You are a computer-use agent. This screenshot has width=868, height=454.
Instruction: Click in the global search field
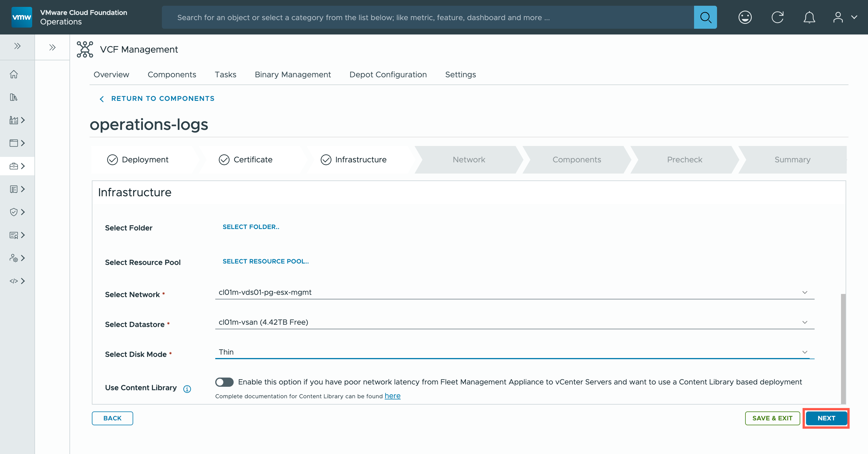(x=428, y=17)
